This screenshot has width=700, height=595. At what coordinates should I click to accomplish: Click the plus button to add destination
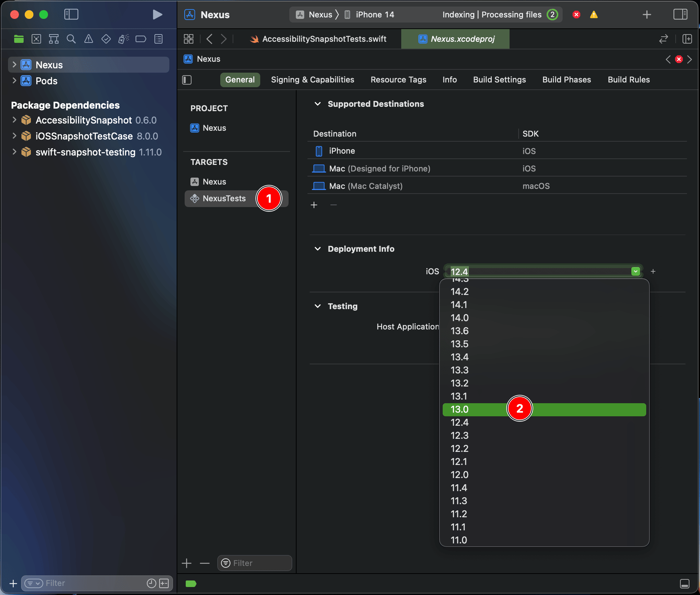[x=314, y=205]
